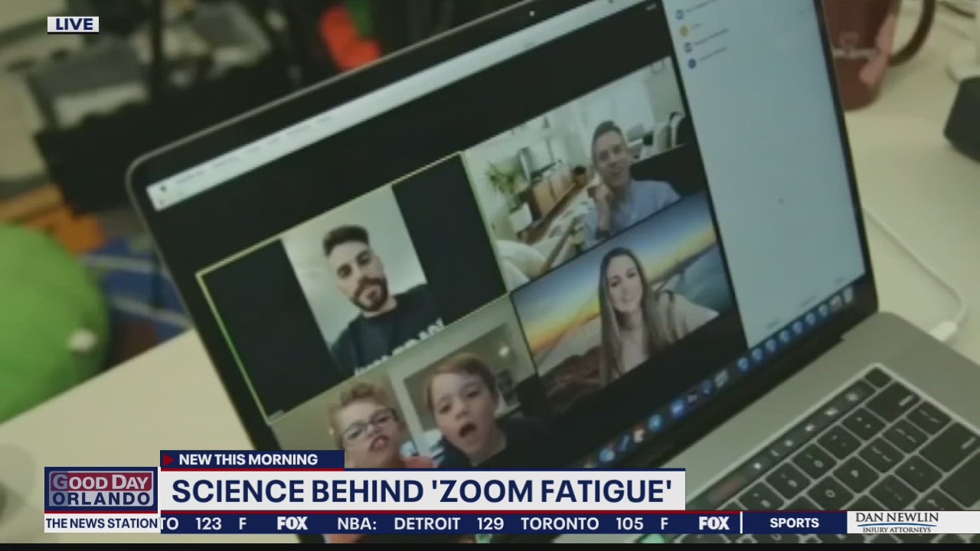Click the FOX logo before NBA scores
Viewport: 980px width, 551px height.
pyautogui.click(x=292, y=523)
